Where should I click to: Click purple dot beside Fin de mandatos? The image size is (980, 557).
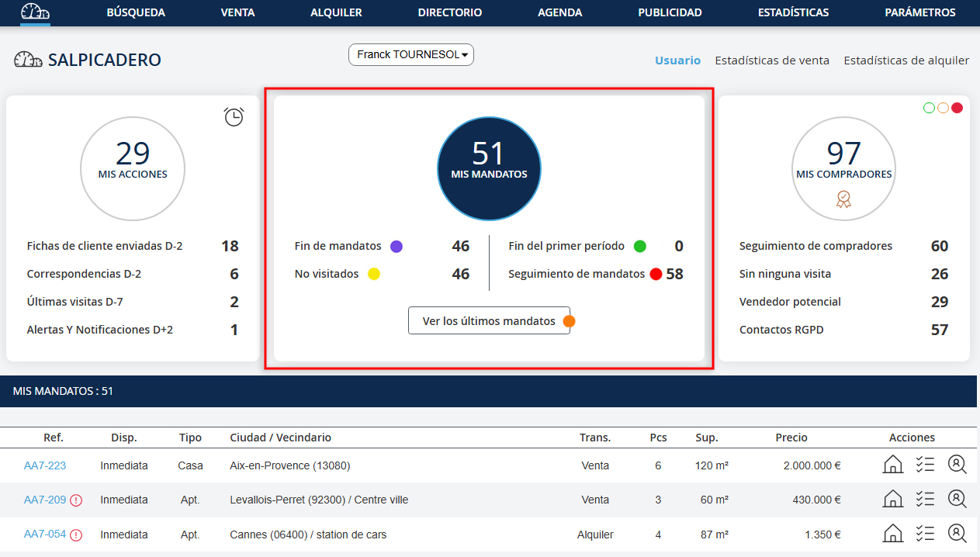tap(397, 247)
